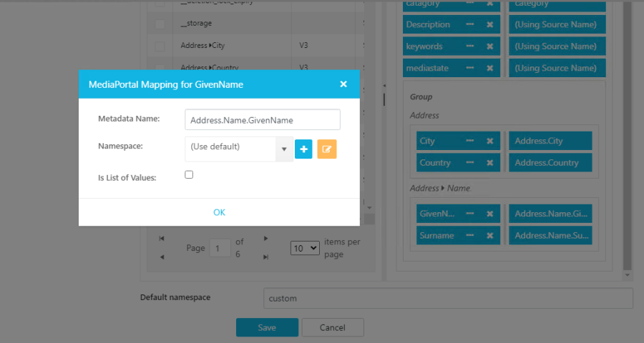Remove the GivenName mapping
Screen dimensions: 644x343
490,214
